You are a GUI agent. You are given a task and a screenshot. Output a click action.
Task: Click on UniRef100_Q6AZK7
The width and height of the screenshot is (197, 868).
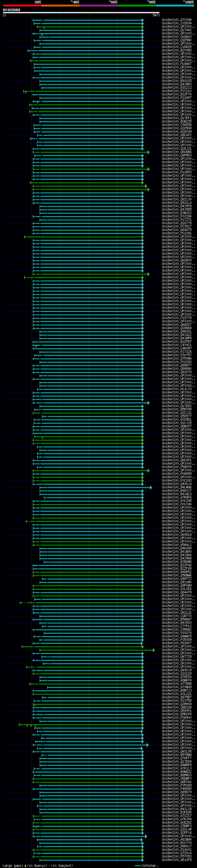(x=177, y=325)
